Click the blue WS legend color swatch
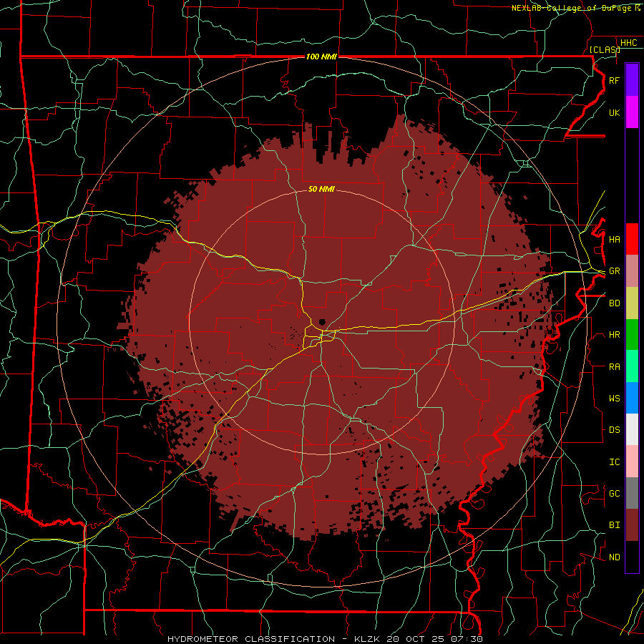 coord(632,398)
